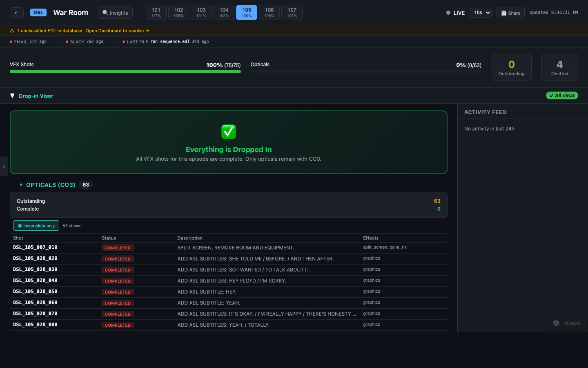588x368 pixels.
Task: Select shot DSL_105_007_010
Action: pyautogui.click(x=35, y=247)
